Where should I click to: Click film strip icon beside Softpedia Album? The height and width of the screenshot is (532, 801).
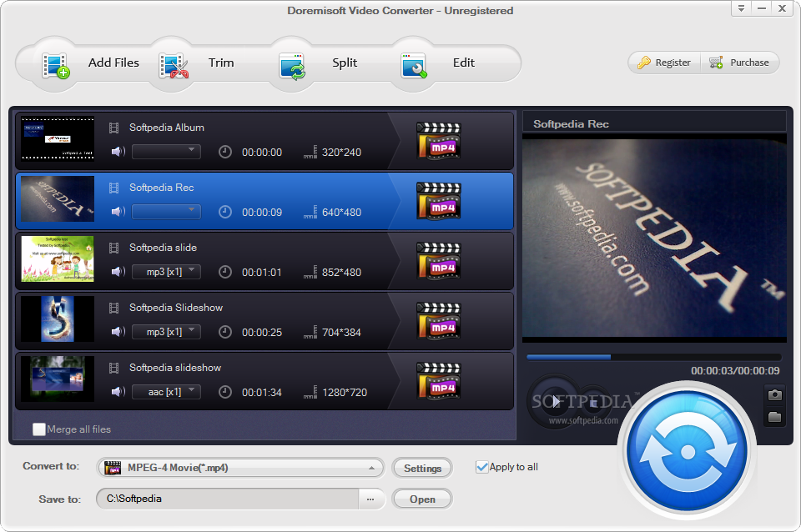[x=114, y=128]
